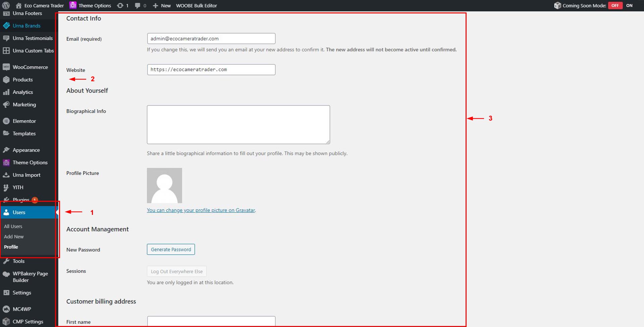Open the updates icon in admin bar

(x=120, y=6)
